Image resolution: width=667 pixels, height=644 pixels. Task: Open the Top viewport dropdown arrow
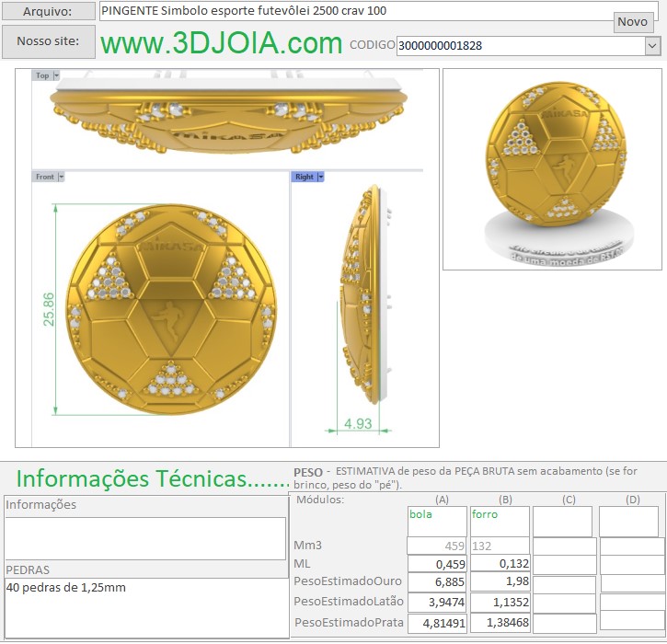click(56, 75)
